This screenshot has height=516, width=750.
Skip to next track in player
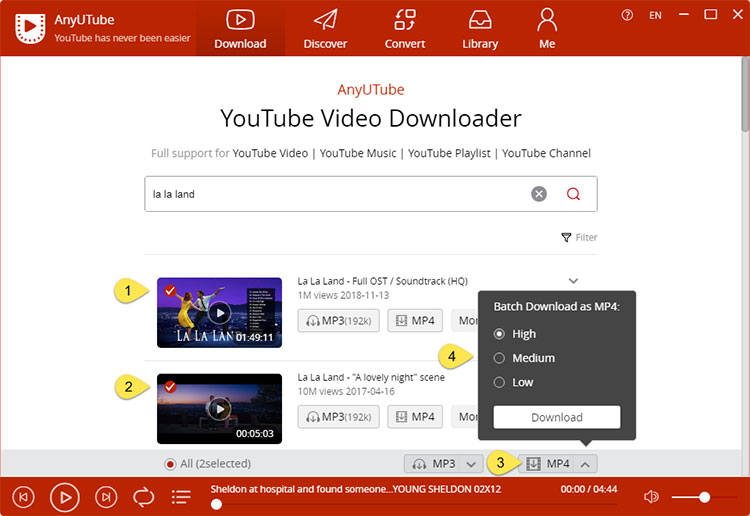click(x=106, y=497)
